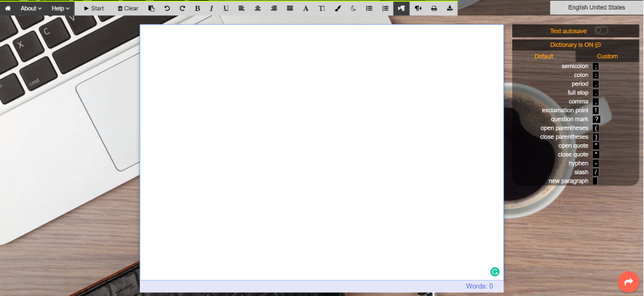Switch to the Default dictionary tab
644x296 pixels.
[x=544, y=56]
